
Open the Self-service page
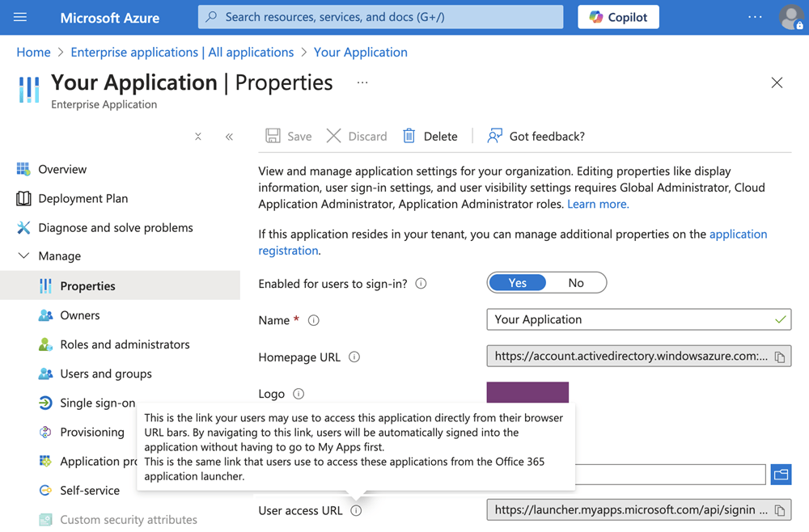90,490
